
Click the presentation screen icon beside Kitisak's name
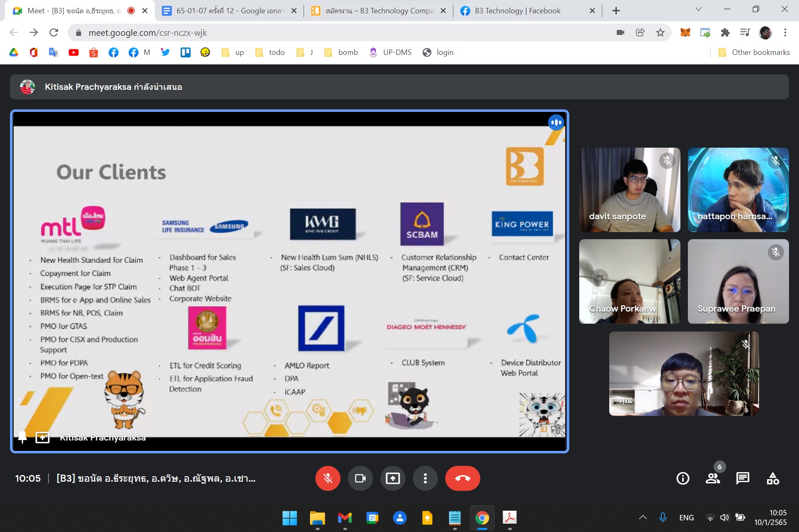(42, 437)
